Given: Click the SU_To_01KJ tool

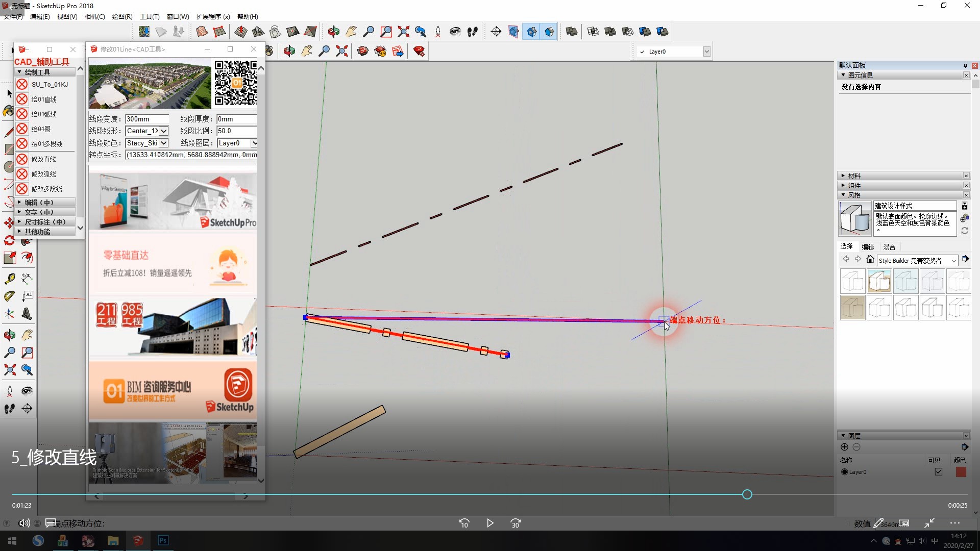Looking at the screenshot, I should click(x=43, y=84).
